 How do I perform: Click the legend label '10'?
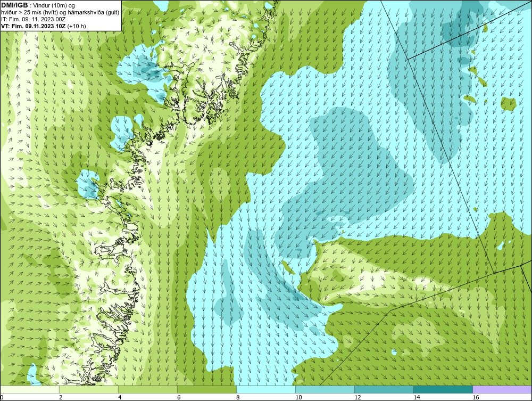298,397
